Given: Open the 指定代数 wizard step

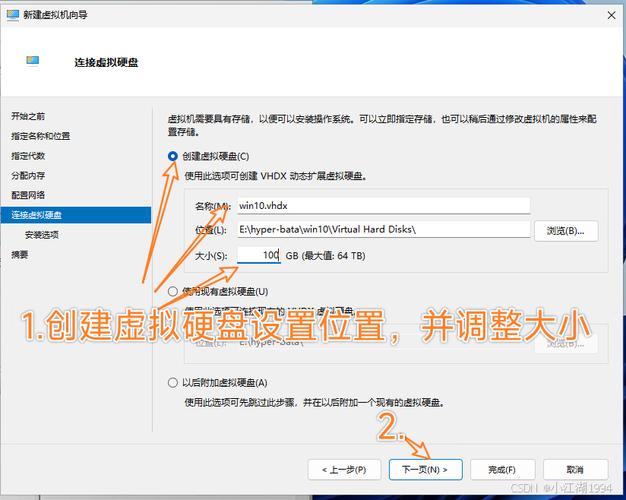Looking at the screenshot, I should click(x=28, y=156).
